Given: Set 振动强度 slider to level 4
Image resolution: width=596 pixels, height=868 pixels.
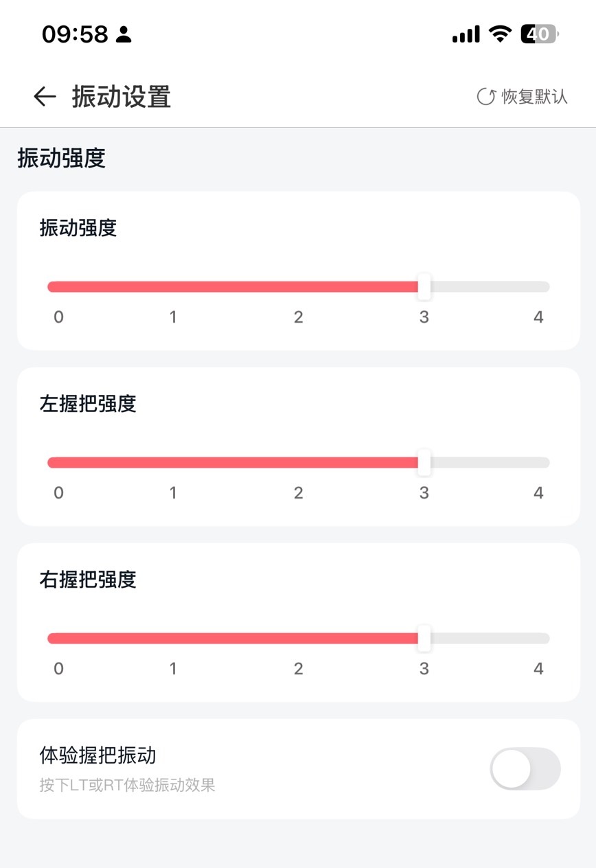Looking at the screenshot, I should click(539, 287).
